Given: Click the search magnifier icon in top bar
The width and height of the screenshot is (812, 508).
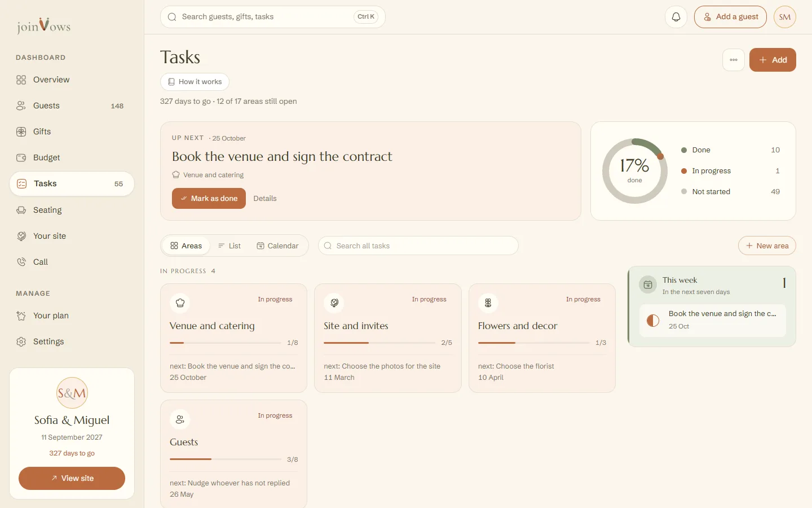Looking at the screenshot, I should coord(172,17).
